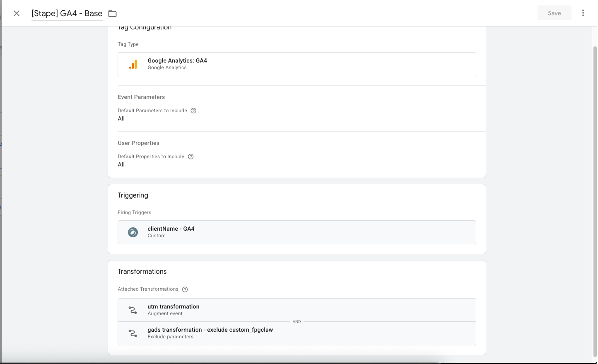The image size is (598, 364).
Task: Click the Event Parameters section heading
Action: pos(141,97)
